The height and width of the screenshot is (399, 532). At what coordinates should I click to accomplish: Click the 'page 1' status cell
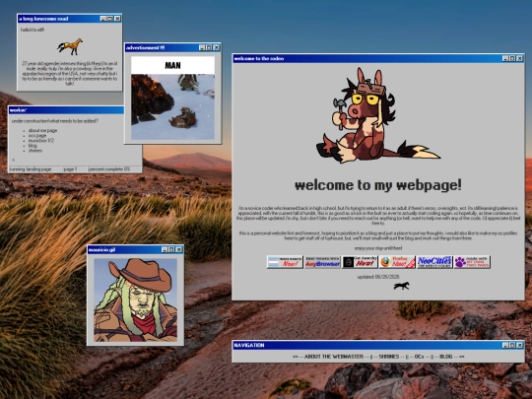(x=75, y=169)
